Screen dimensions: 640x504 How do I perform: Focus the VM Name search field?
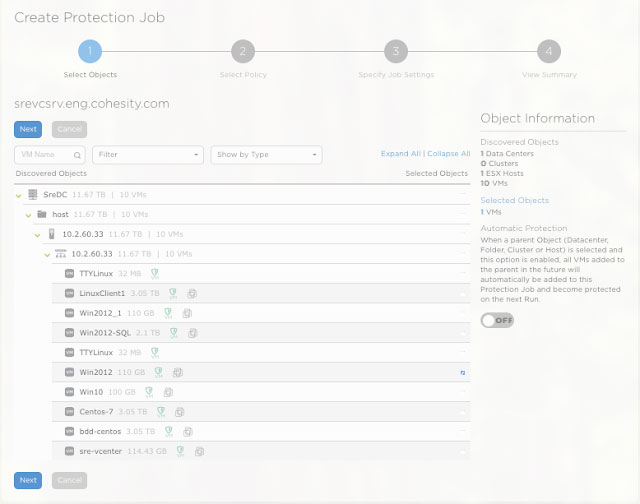click(x=44, y=155)
